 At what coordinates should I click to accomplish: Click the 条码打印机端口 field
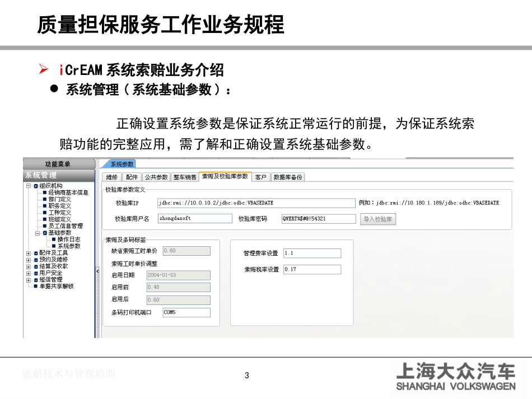point(186,313)
